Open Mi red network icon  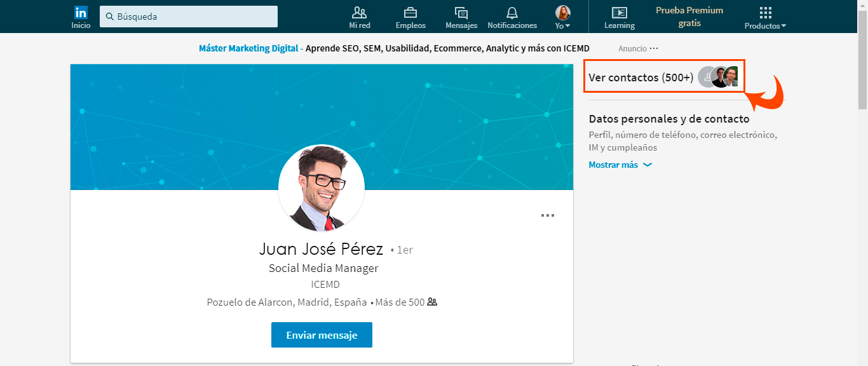pyautogui.click(x=359, y=13)
